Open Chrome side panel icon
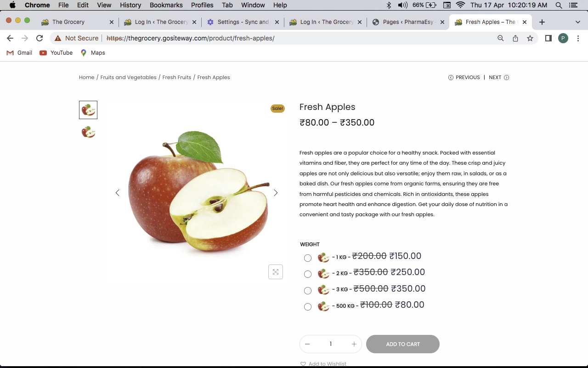Screen dimensions: 588x368 pyautogui.click(x=548, y=38)
